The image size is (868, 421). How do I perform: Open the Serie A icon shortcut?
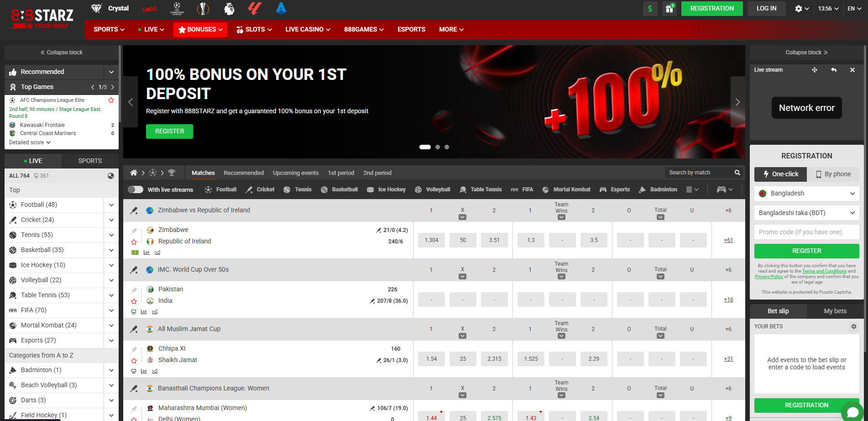[281, 8]
